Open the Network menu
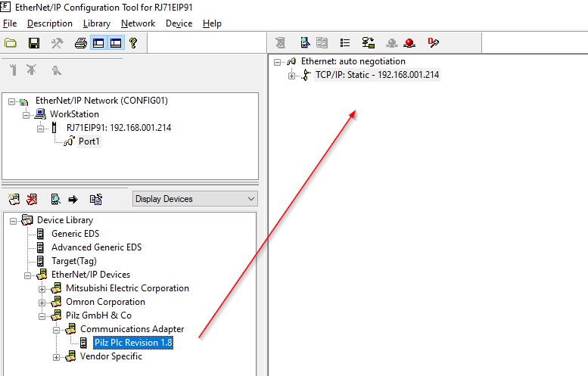 pyautogui.click(x=138, y=23)
